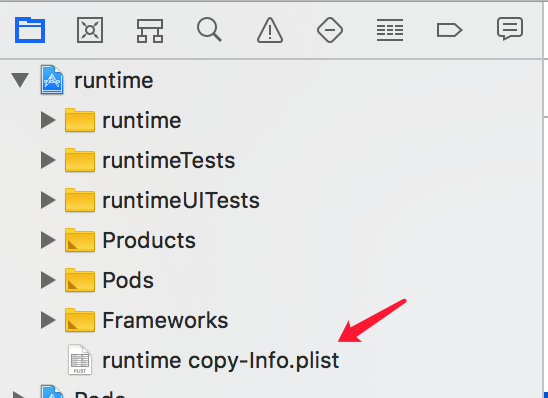The height and width of the screenshot is (398, 548).
Task: Expand the runtimeTests folder triangle
Action: pos(48,160)
